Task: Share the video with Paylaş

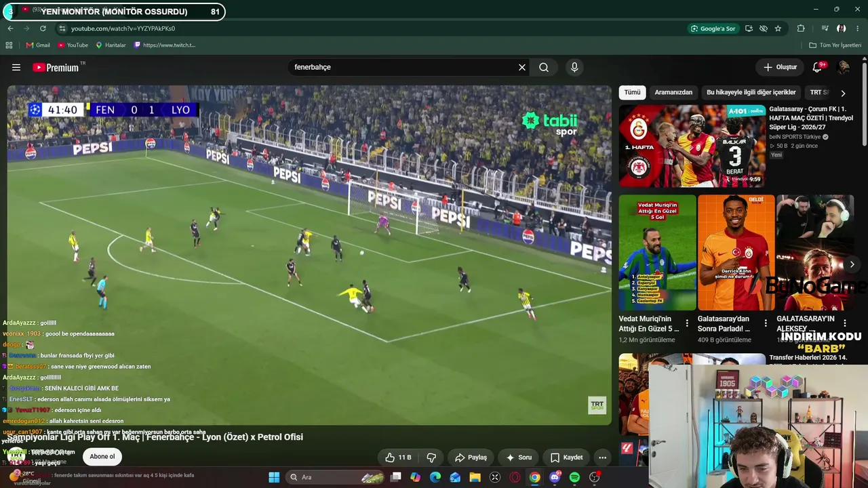Action: (x=471, y=457)
